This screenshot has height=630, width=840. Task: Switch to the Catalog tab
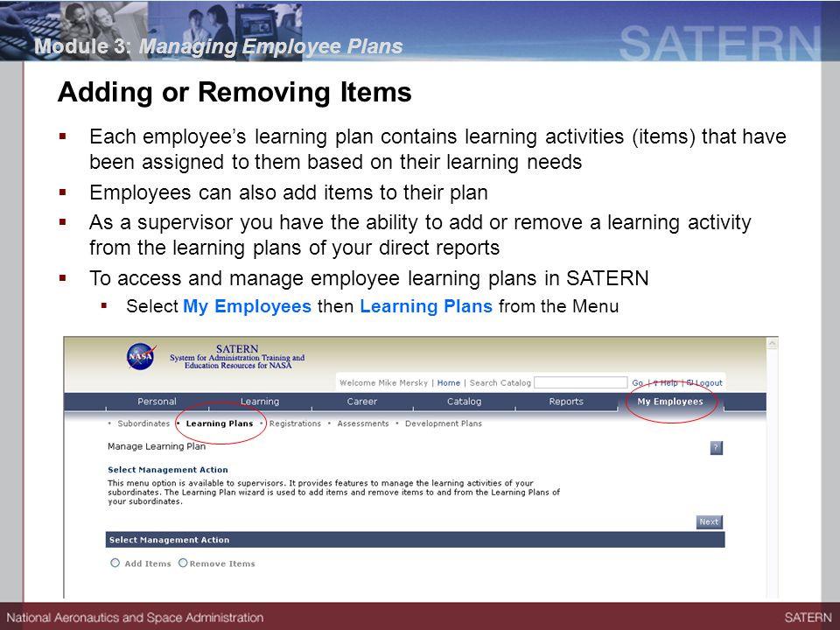[465, 402]
